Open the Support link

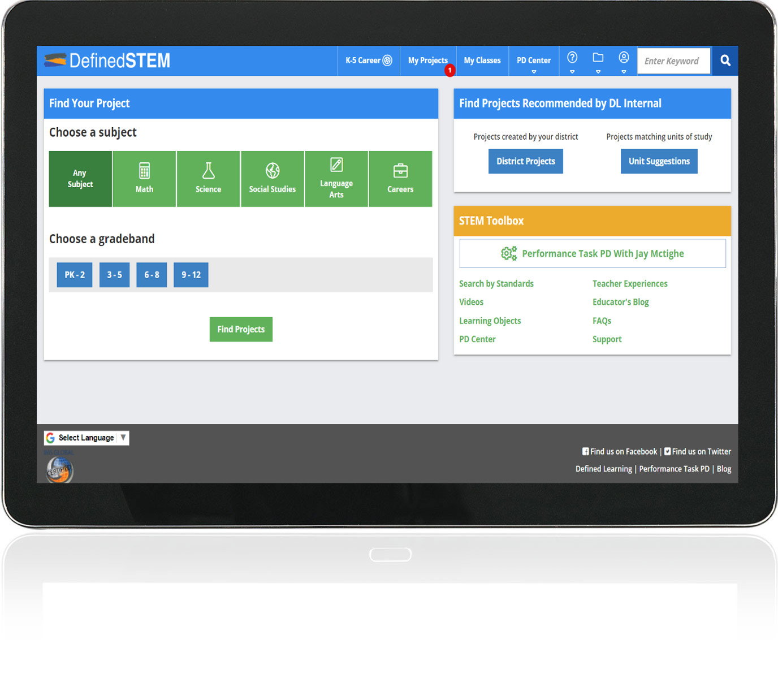click(607, 339)
